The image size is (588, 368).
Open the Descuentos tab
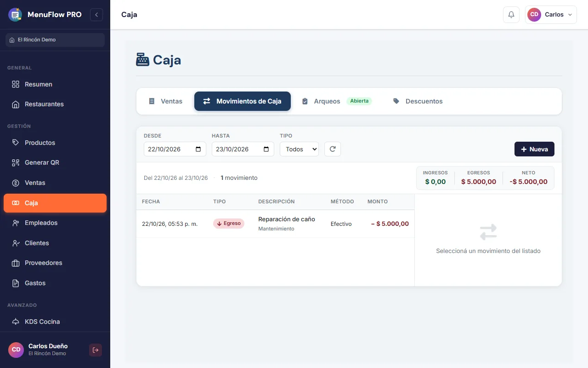click(x=418, y=101)
